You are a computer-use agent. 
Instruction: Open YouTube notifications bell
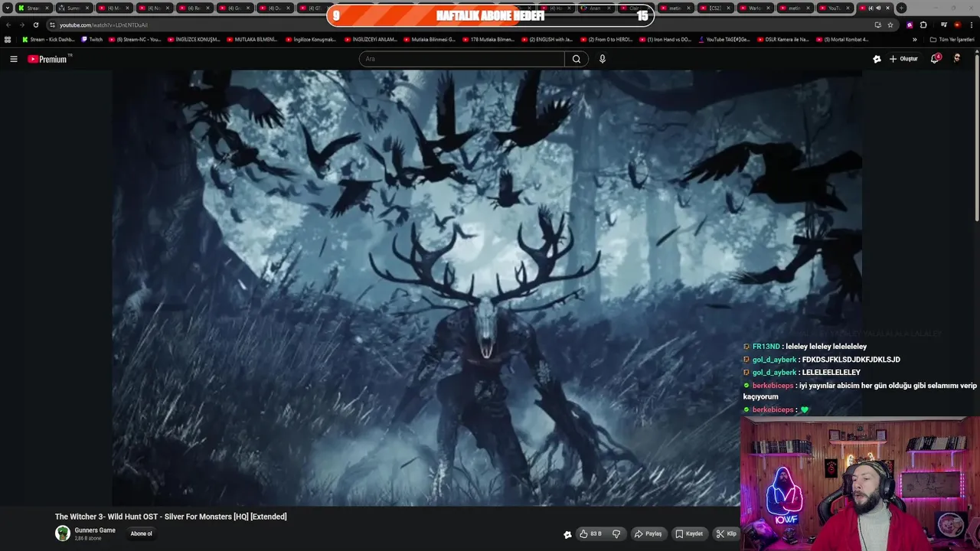click(x=935, y=59)
